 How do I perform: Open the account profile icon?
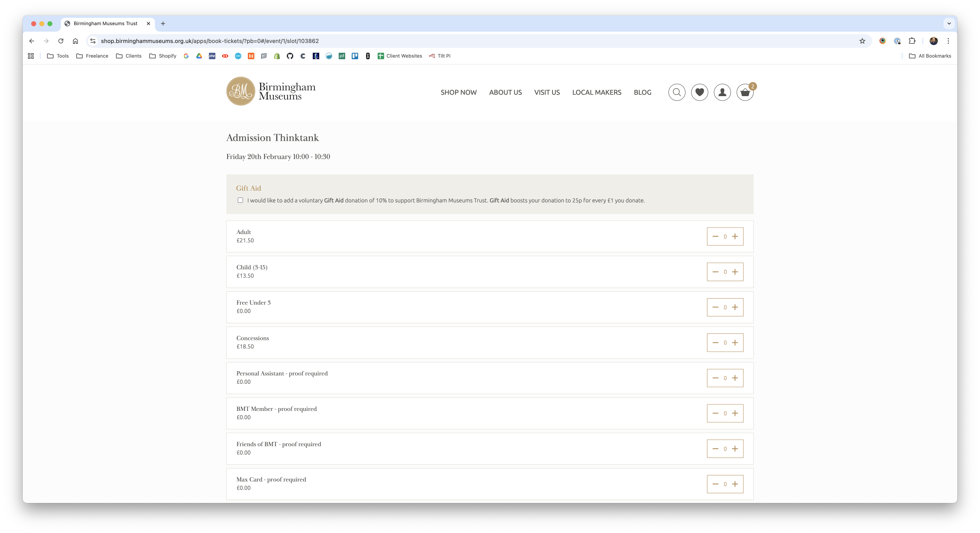click(722, 92)
